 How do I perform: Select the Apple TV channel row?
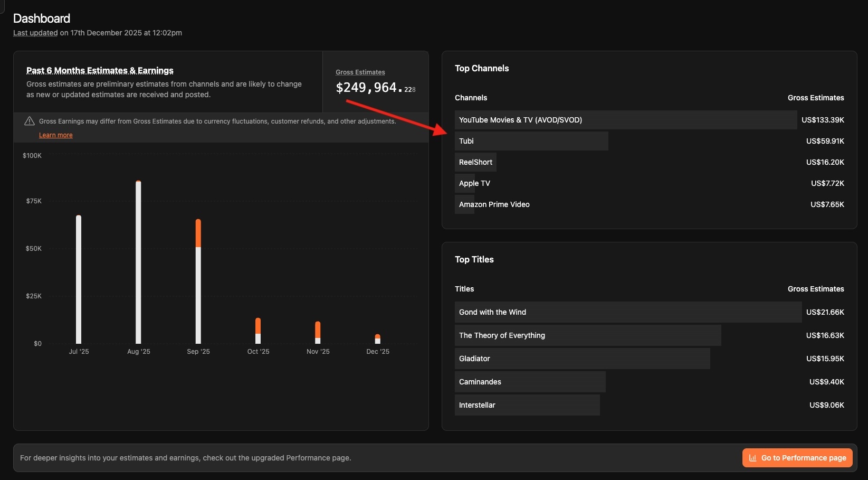(x=650, y=183)
